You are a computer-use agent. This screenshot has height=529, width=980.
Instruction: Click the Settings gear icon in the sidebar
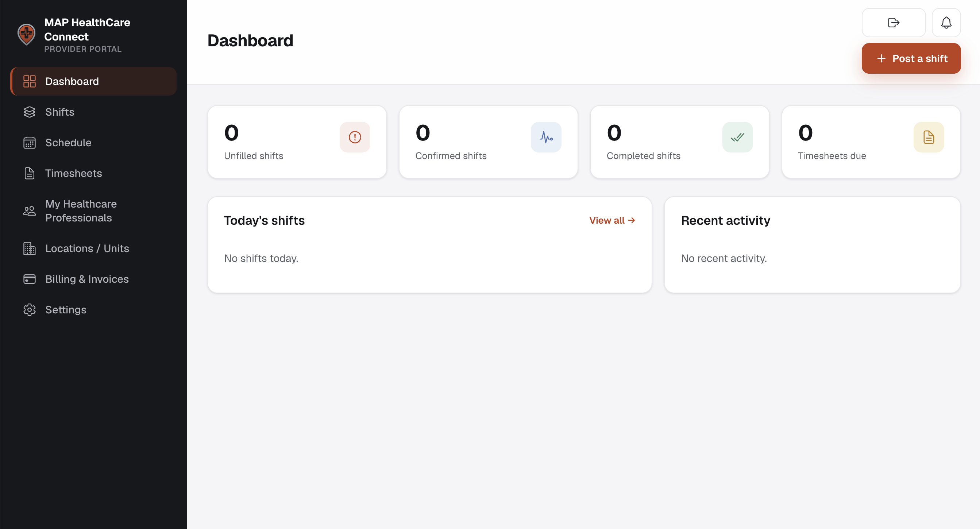pyautogui.click(x=29, y=310)
